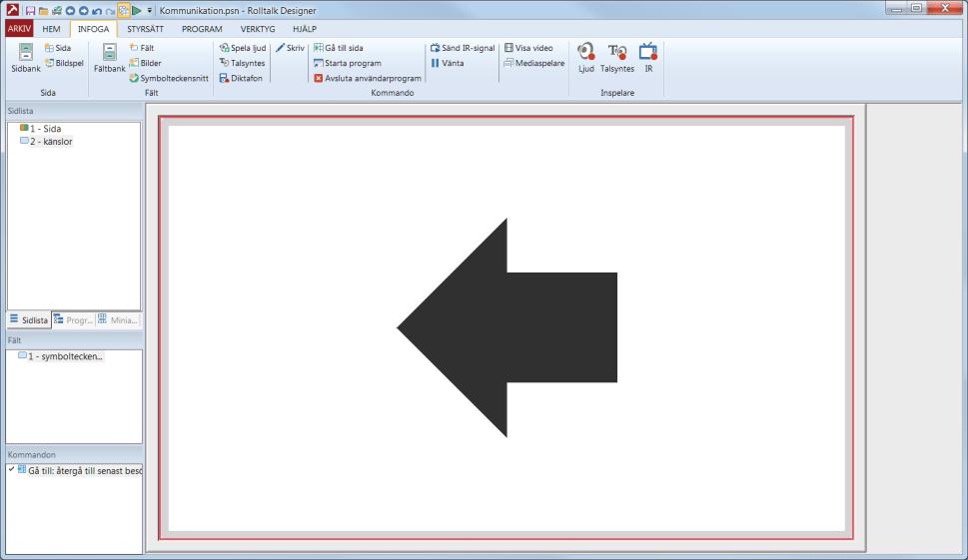Open the PROGRAM ribbon tab
The height and width of the screenshot is (560, 968).
[202, 28]
